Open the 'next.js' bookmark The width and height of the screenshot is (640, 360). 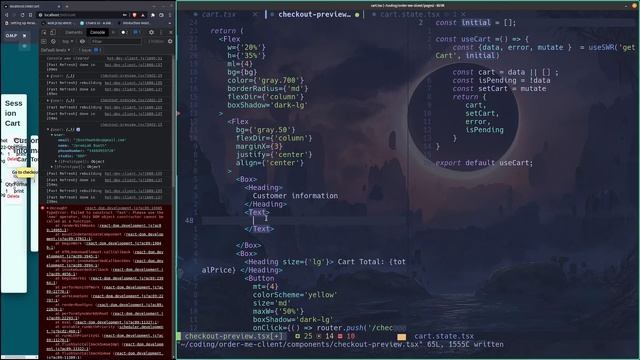point(56,23)
